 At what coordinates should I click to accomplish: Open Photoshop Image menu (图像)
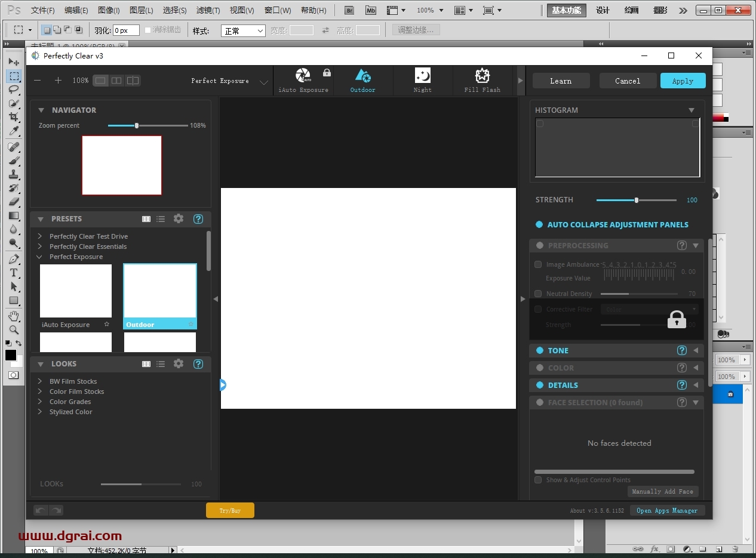coord(108,10)
